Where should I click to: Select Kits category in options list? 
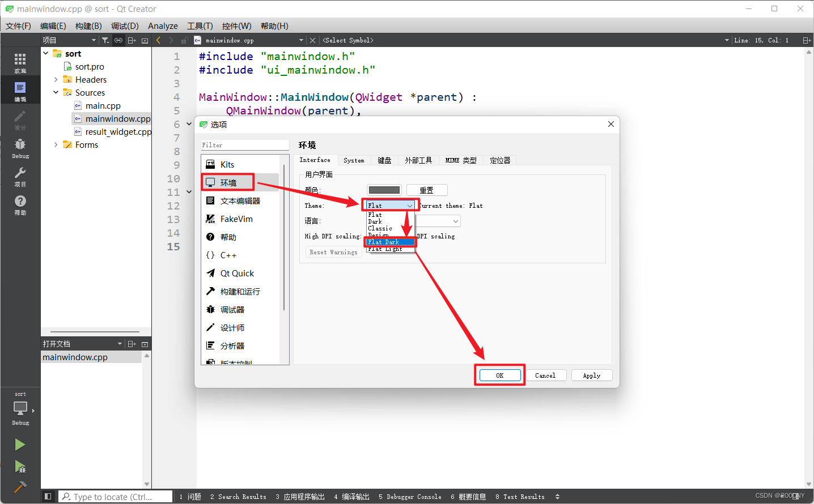(240, 164)
